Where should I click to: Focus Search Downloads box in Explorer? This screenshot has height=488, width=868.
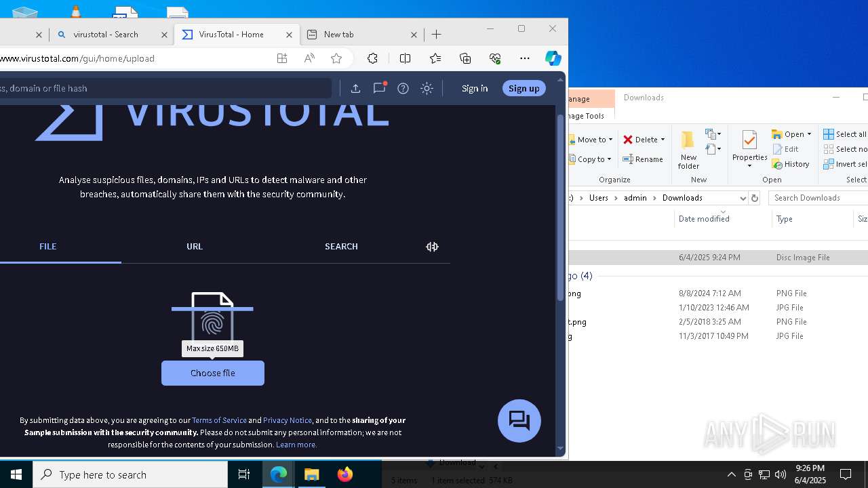click(x=818, y=198)
